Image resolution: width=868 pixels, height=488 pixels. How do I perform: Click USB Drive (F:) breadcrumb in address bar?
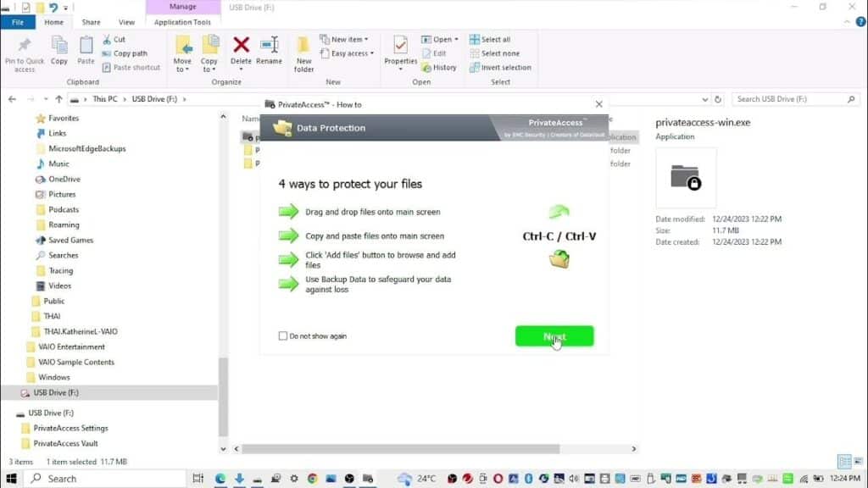154,99
